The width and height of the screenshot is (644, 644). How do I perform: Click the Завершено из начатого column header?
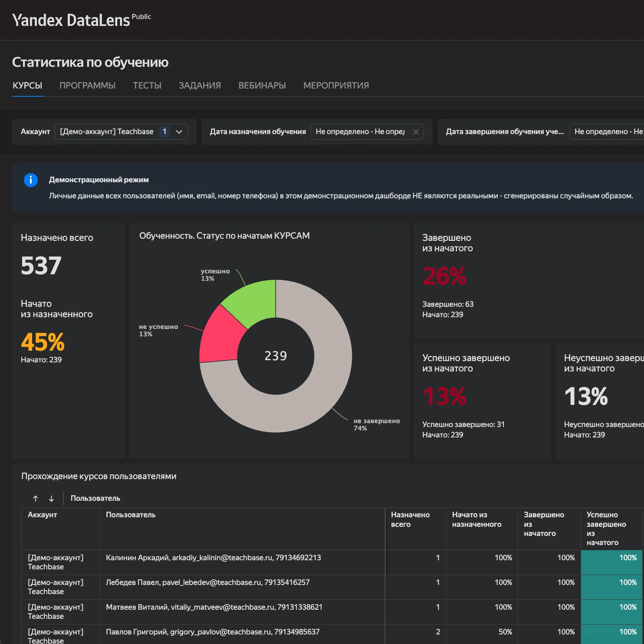click(x=549, y=529)
